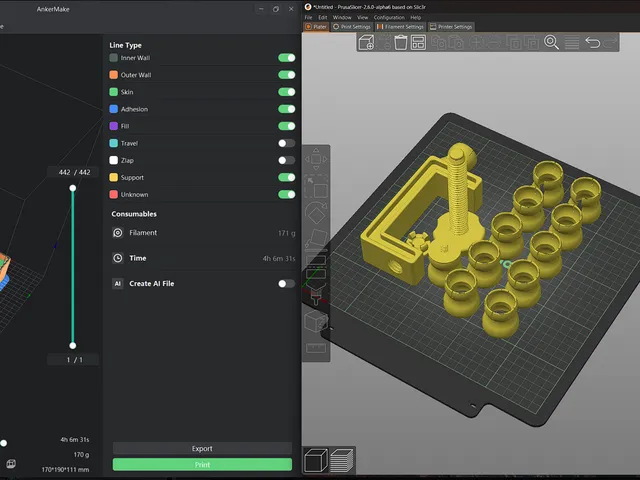
Task: Click the 442 / 442 layer count field
Action: pyautogui.click(x=74, y=172)
